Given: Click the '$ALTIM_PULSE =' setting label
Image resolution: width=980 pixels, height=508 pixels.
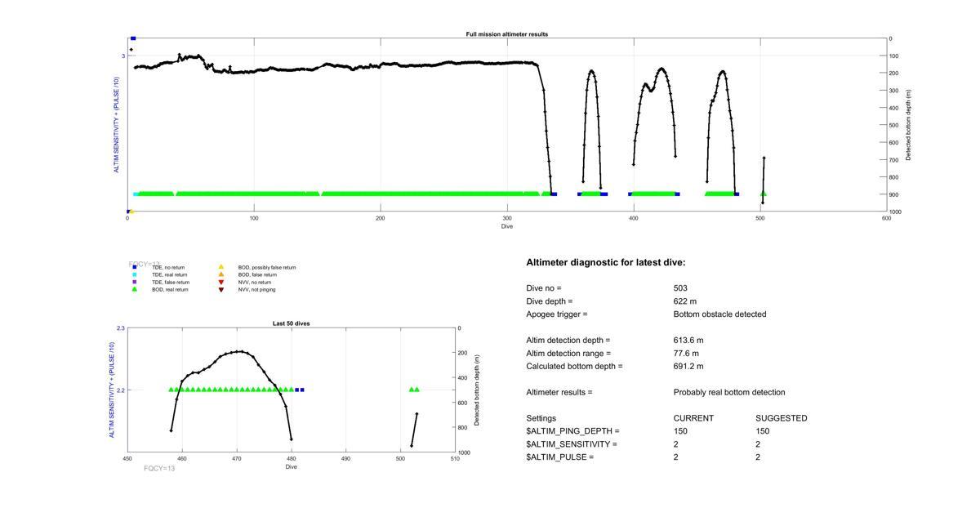Looking at the screenshot, I should coord(560,457).
